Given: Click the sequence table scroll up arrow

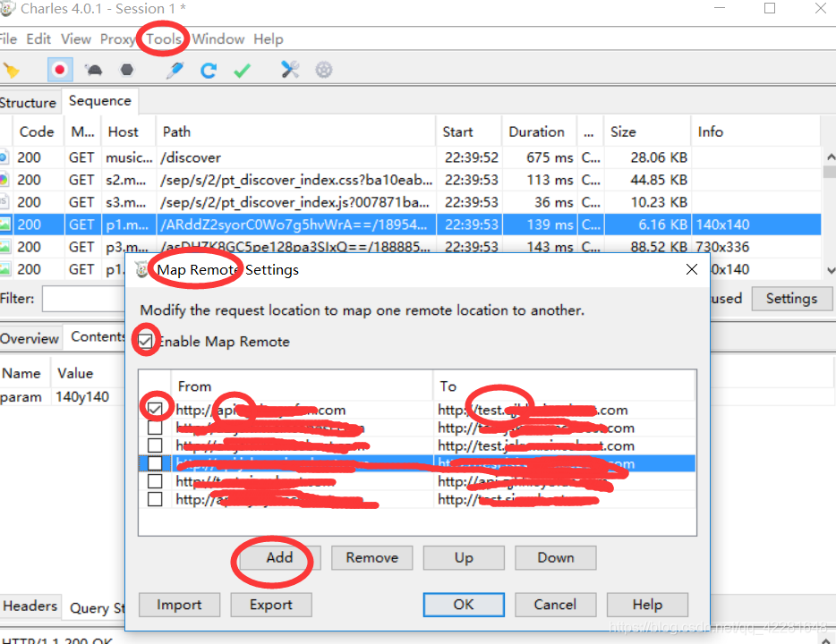Looking at the screenshot, I should point(830,157).
